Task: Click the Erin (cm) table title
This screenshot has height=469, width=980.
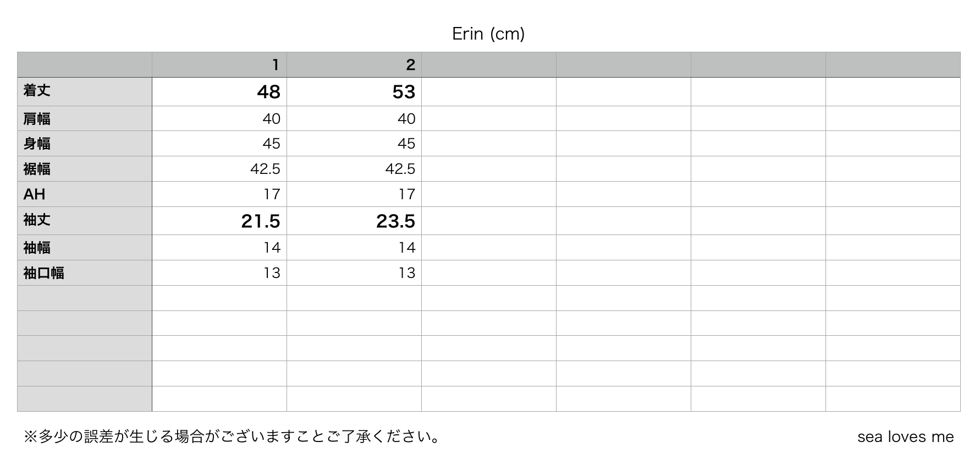Action: (x=488, y=34)
